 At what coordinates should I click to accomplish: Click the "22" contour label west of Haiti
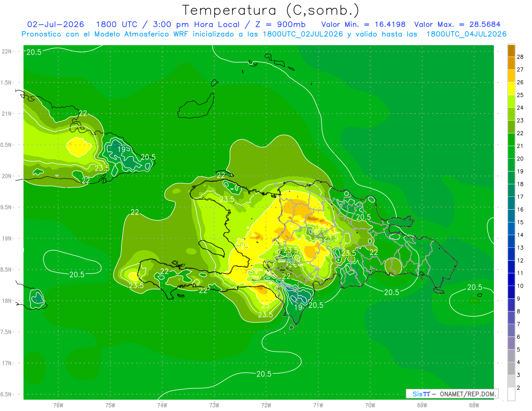pos(135,212)
